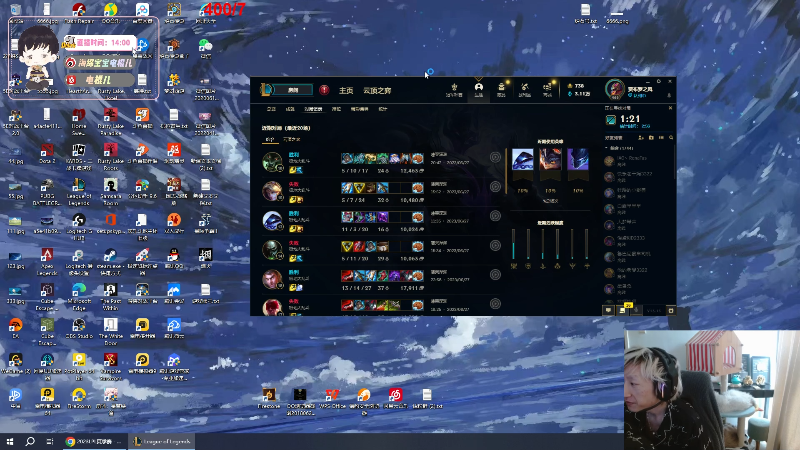Select the middle most-played champion thumbnail
The image size is (800, 450).
click(x=550, y=160)
